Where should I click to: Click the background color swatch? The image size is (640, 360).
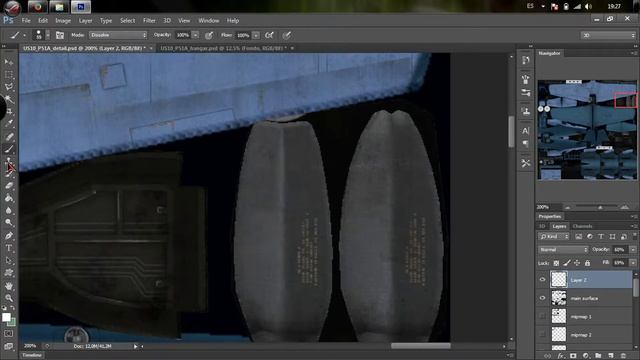point(13,323)
